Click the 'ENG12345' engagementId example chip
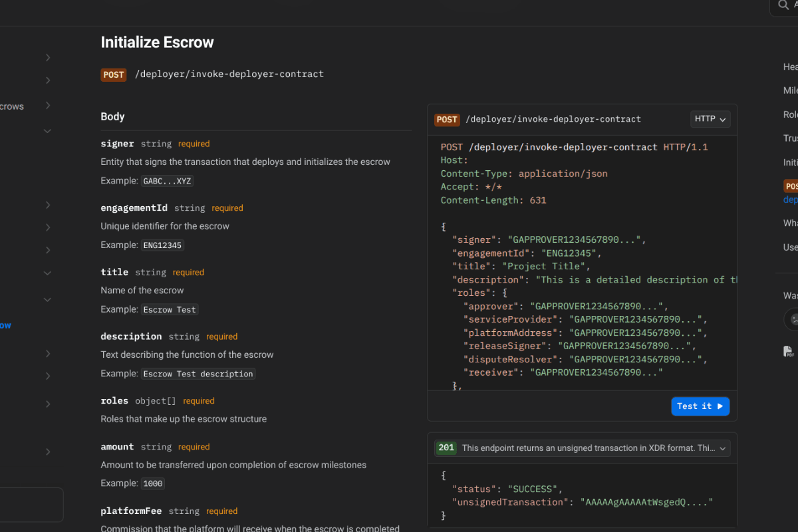This screenshot has height=532, width=798. tap(162, 245)
